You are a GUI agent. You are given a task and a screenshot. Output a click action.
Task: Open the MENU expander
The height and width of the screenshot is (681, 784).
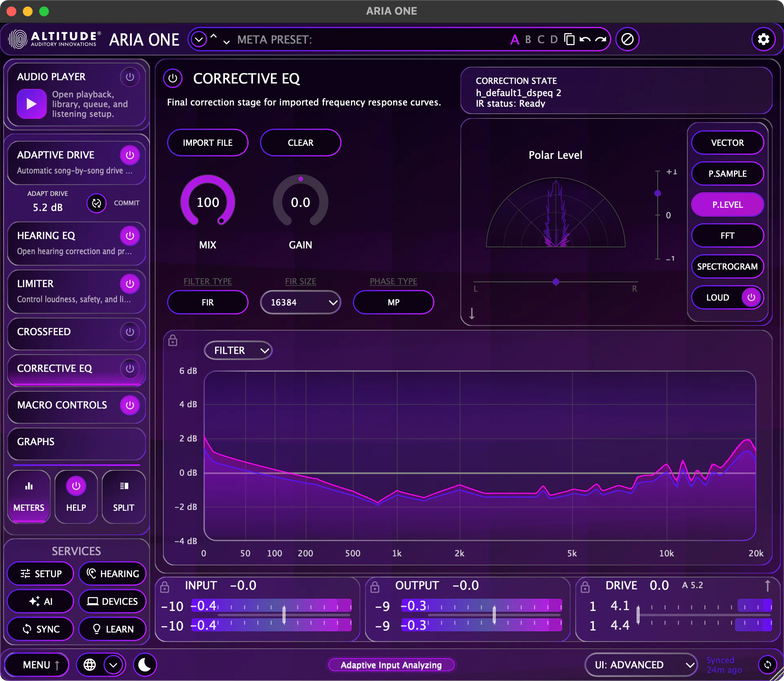point(37,665)
